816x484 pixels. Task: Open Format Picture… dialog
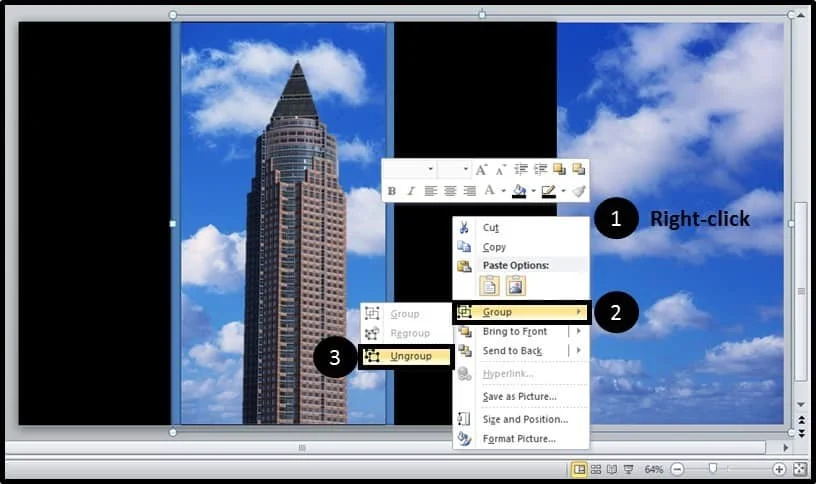click(x=521, y=439)
